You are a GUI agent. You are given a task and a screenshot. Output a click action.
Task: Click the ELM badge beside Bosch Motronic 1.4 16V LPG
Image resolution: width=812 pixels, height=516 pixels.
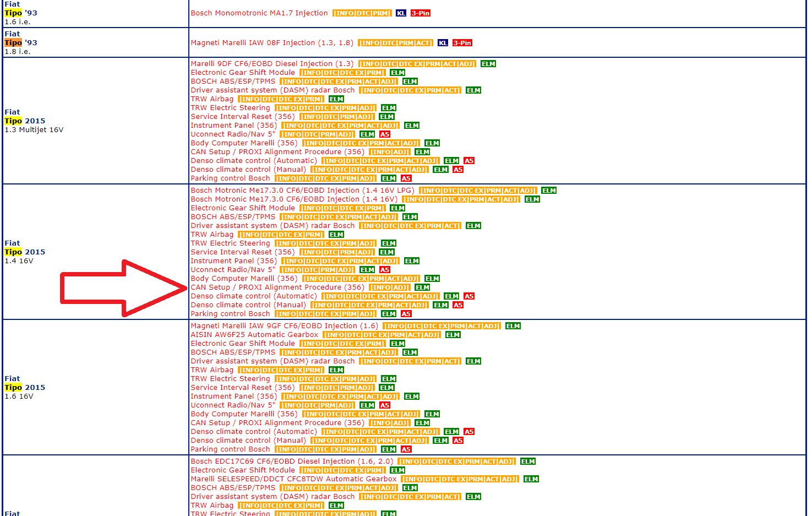click(x=549, y=191)
